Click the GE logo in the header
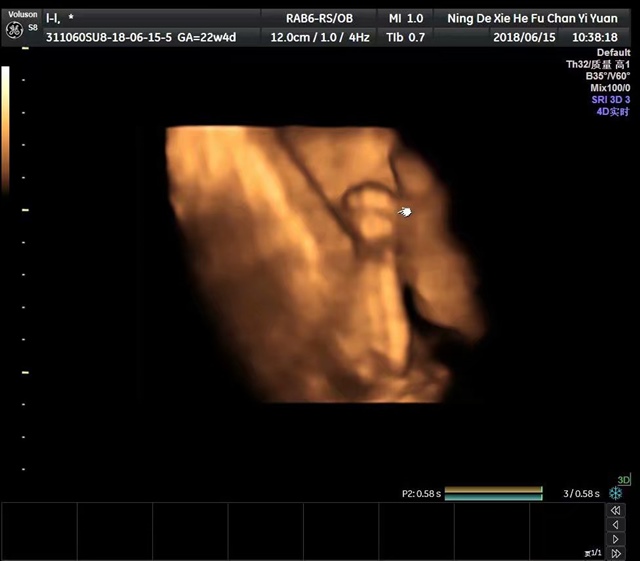Viewport: 640px width, 561px height. 14,30
